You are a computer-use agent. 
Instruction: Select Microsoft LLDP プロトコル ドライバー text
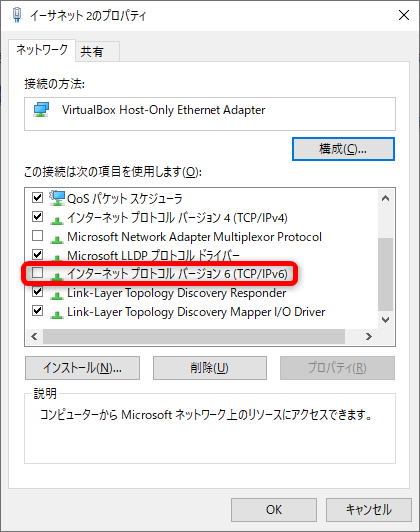[154, 255]
